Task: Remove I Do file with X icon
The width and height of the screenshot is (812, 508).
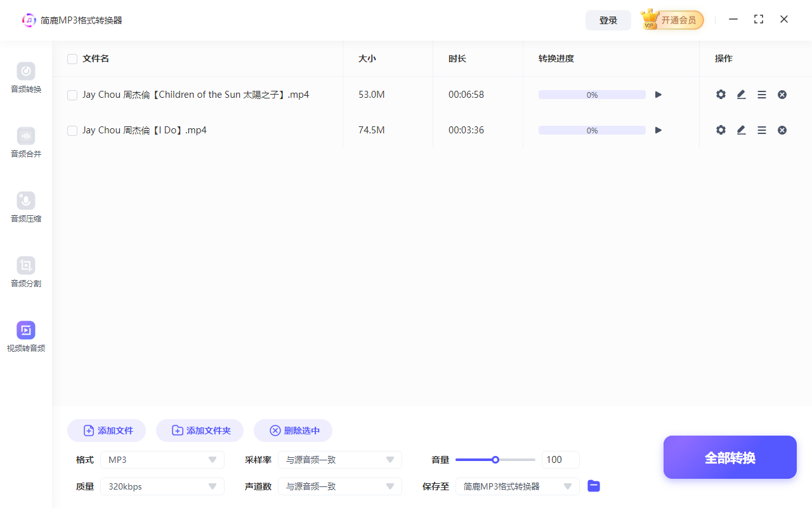Action: (x=782, y=130)
